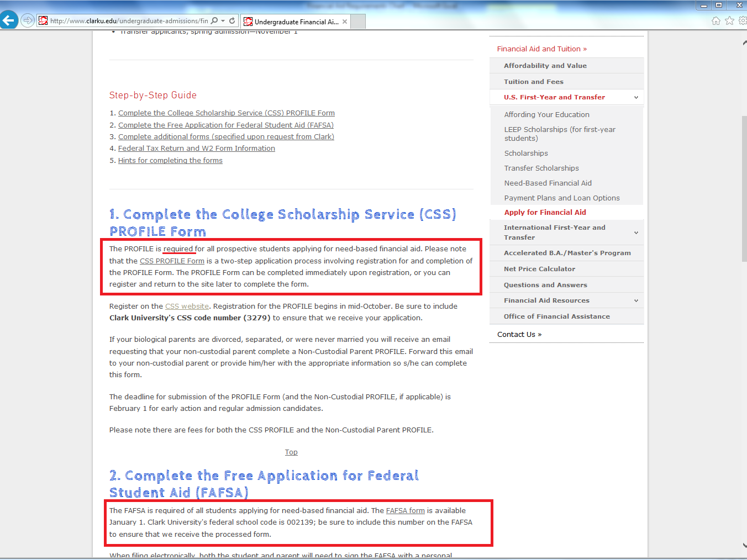Expand U.S. First-Year and Transfer chevron
This screenshot has width=747, height=560.
tap(636, 97)
